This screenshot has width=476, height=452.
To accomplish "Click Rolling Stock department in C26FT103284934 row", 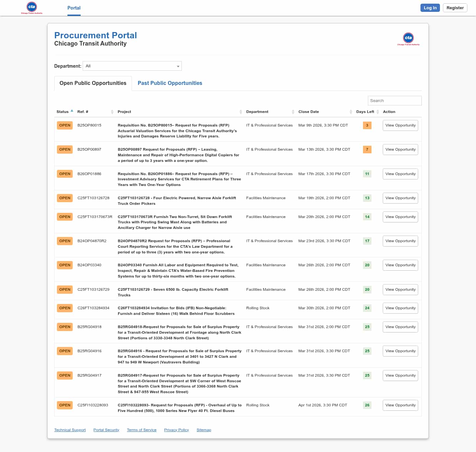I will pos(258,308).
